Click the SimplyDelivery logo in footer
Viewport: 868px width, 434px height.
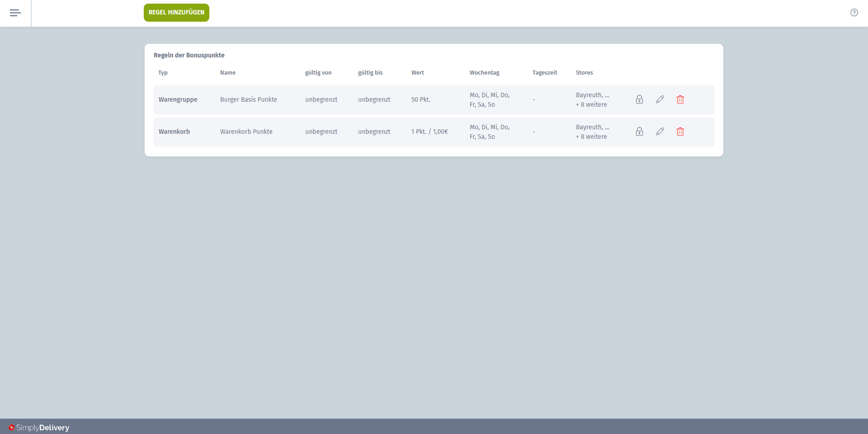pos(39,428)
